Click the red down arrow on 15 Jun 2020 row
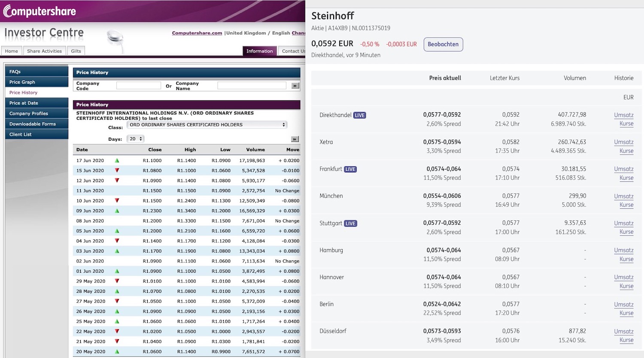This screenshot has height=358, width=644. pos(117,170)
